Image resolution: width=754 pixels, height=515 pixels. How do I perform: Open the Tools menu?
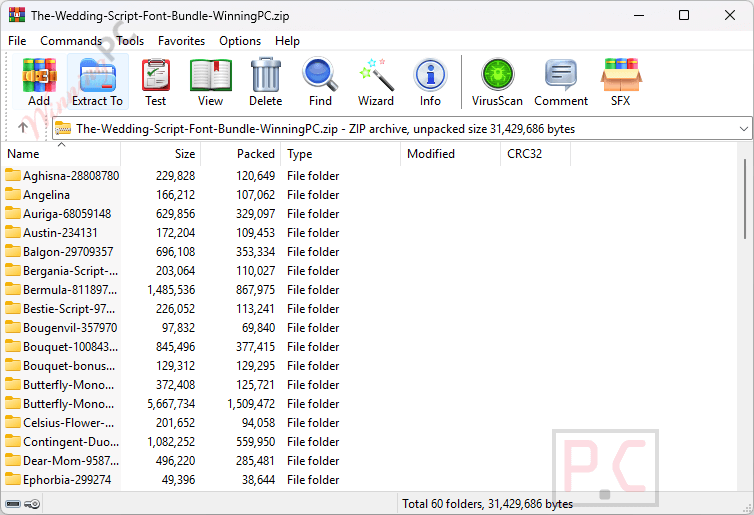click(130, 41)
